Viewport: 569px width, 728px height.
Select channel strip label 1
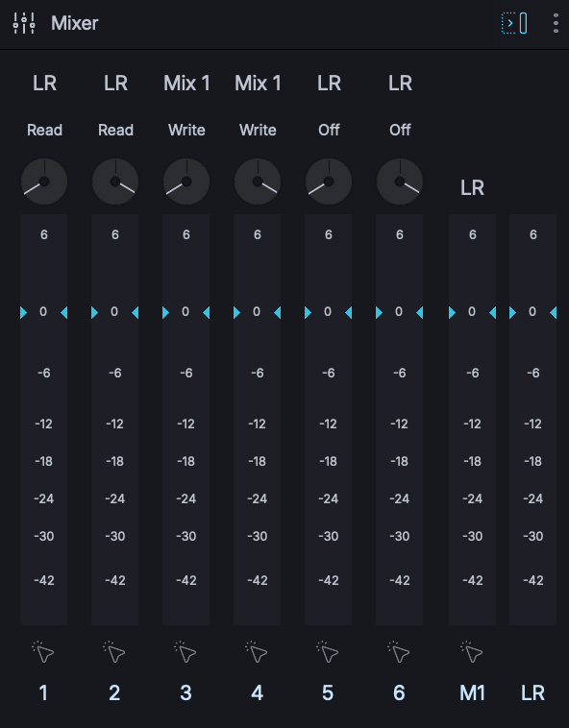tap(43, 692)
